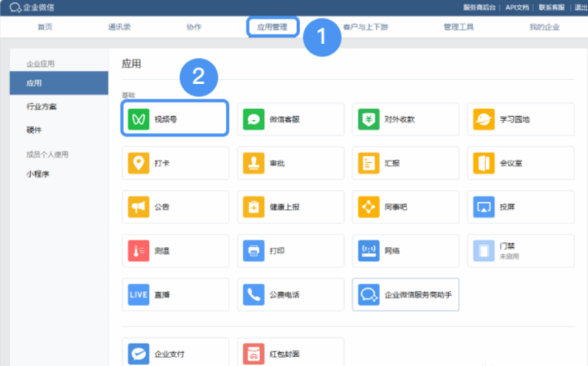This screenshot has width=588, height=366.
Task: Select 小程序 in the sidebar
Action: [37, 174]
